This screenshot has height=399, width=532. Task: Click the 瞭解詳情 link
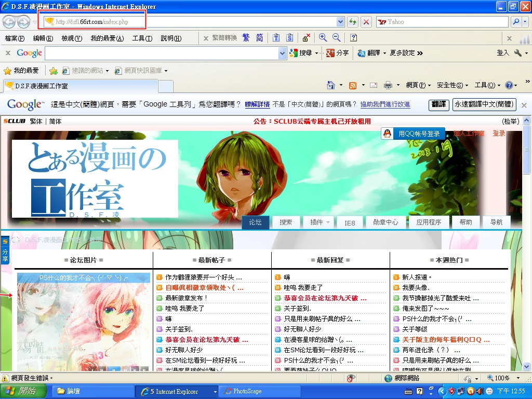click(x=257, y=104)
